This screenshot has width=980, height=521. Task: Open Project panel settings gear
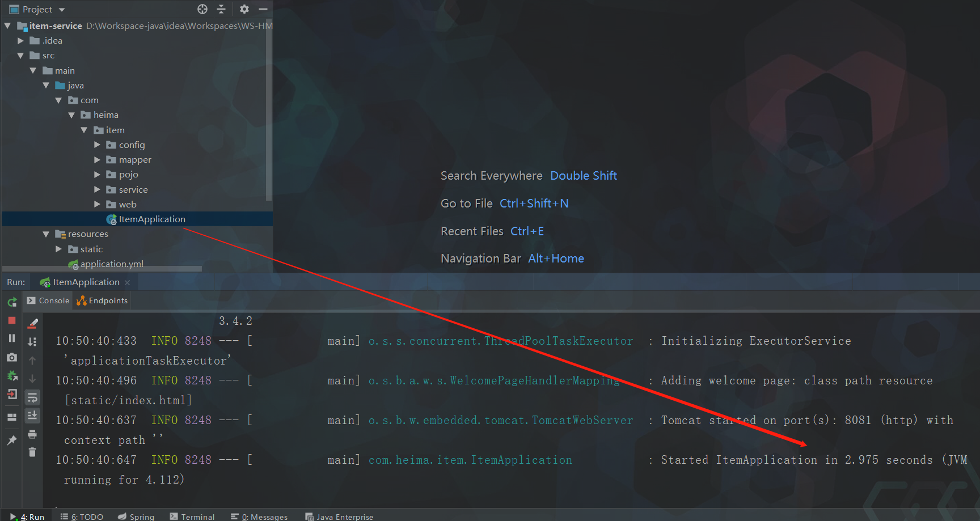point(244,9)
